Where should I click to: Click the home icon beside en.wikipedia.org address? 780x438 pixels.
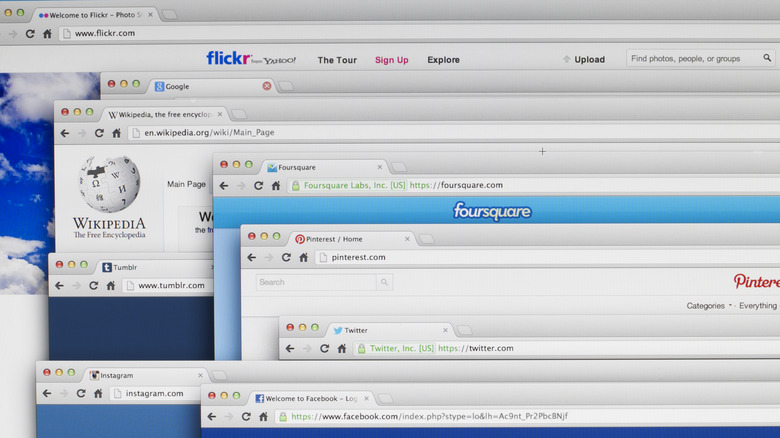pos(117,133)
